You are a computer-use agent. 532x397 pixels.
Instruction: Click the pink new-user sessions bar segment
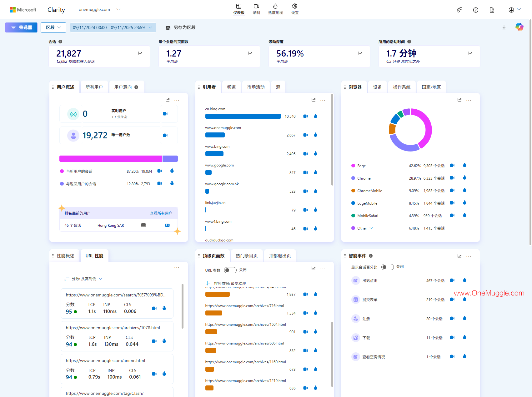tap(110, 159)
